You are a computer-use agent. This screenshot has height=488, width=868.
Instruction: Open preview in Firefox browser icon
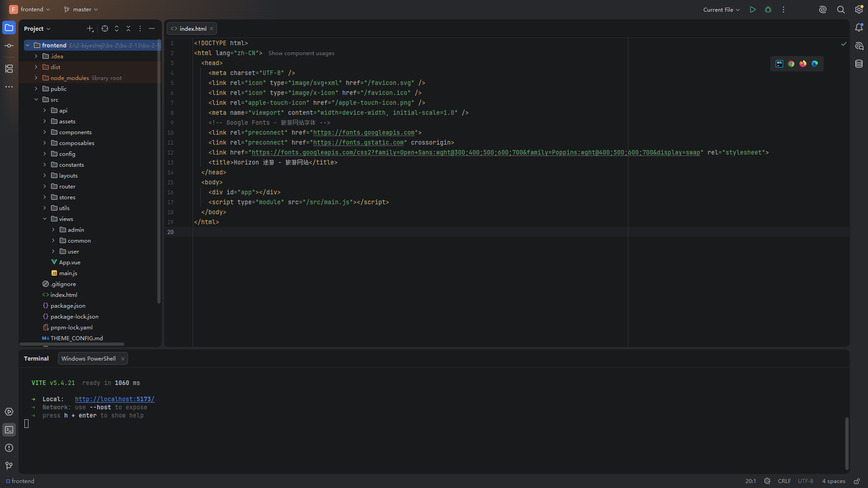[803, 64]
